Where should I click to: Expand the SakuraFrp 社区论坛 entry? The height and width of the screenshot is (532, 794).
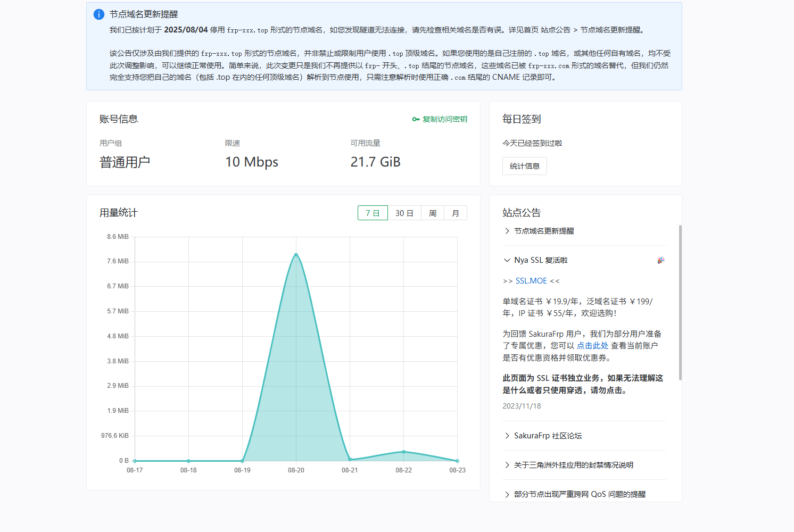coord(548,435)
